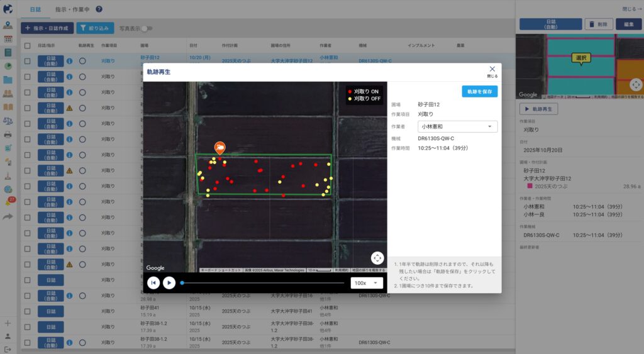
Task: Close the 軌跡再生 dialog
Action: 492,70
